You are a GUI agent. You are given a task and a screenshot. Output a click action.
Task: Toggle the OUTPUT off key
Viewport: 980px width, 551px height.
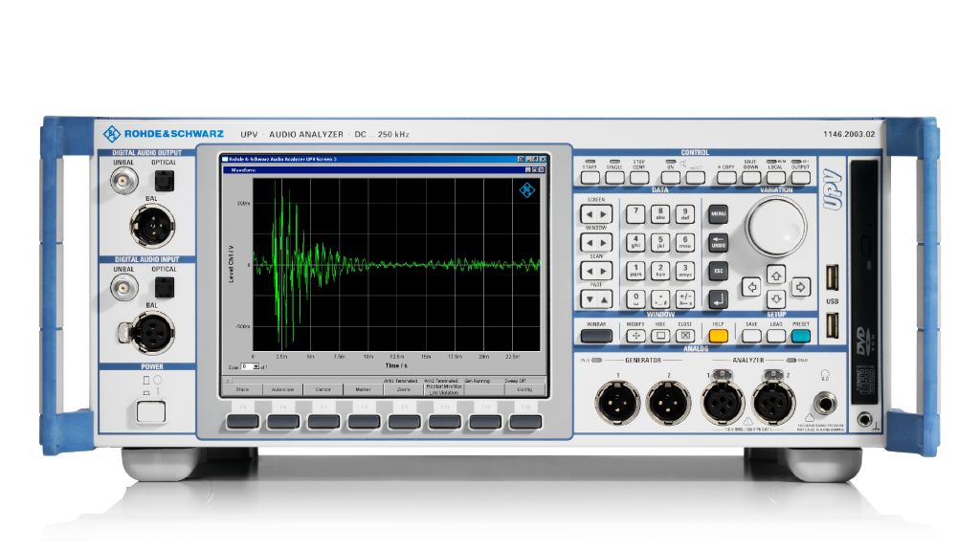(x=800, y=177)
